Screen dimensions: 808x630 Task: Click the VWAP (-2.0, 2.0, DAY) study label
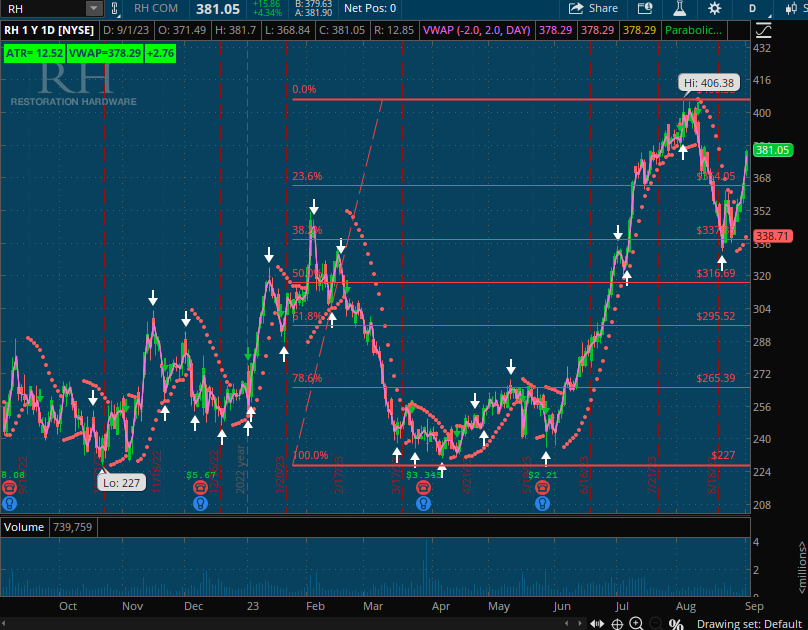click(x=477, y=30)
